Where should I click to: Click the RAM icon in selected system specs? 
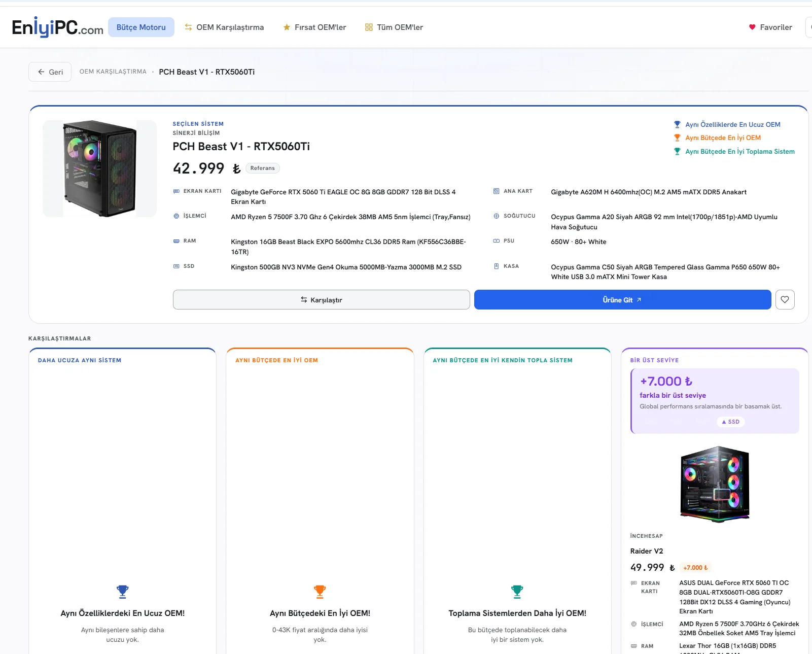[176, 241]
